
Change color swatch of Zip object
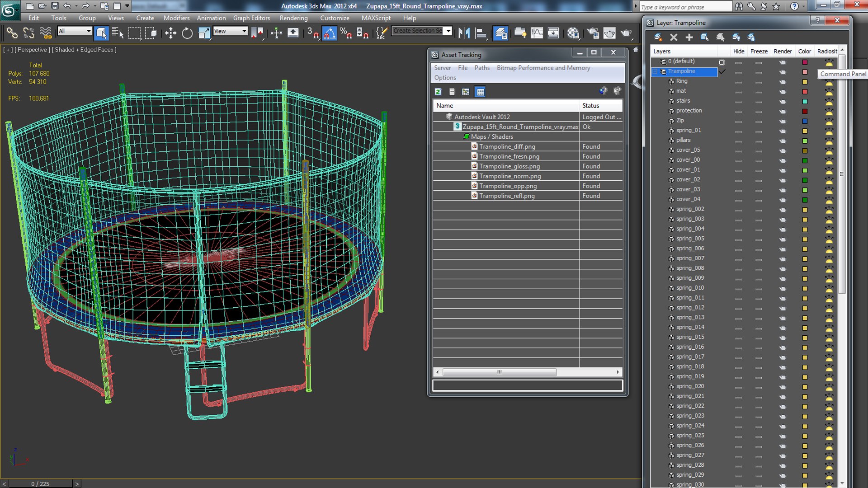(805, 121)
